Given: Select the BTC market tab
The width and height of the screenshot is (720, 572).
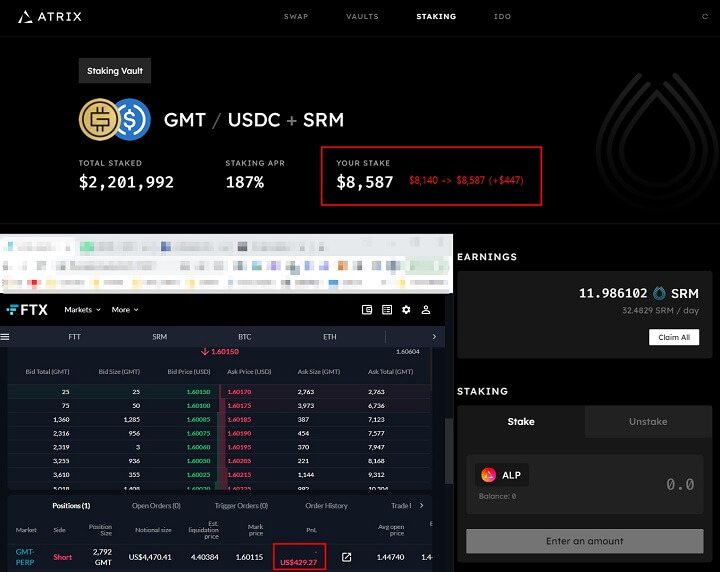Looking at the screenshot, I should pyautogui.click(x=245, y=337).
